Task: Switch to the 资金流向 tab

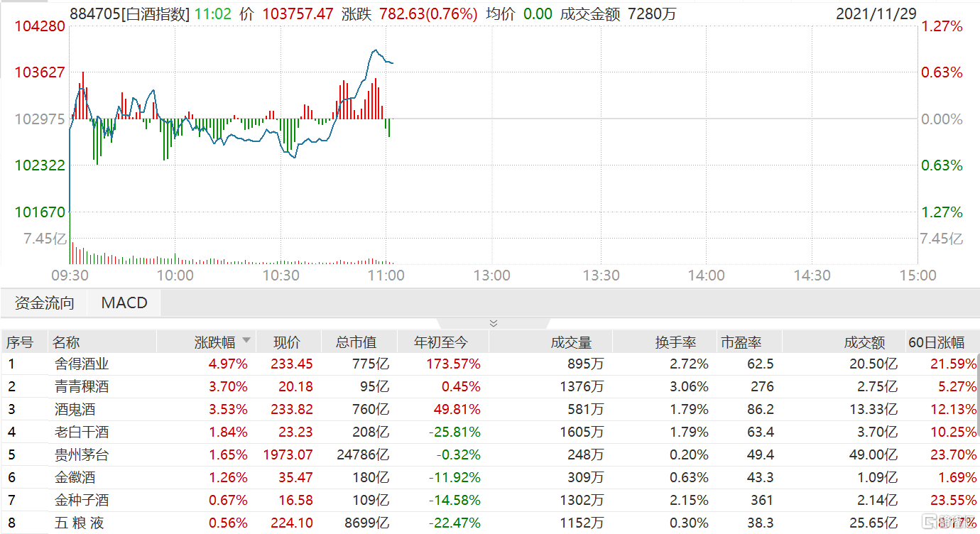Action: (44, 303)
